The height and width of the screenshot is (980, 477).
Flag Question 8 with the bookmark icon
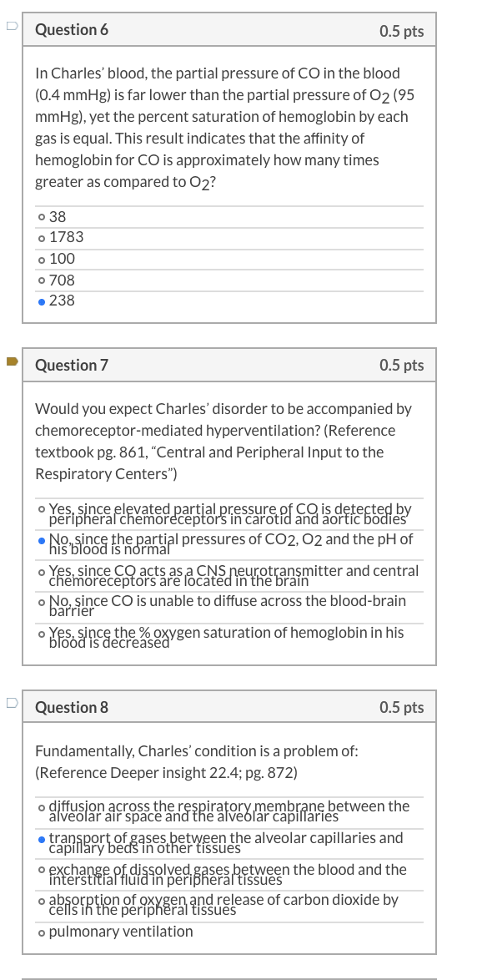click(12, 703)
